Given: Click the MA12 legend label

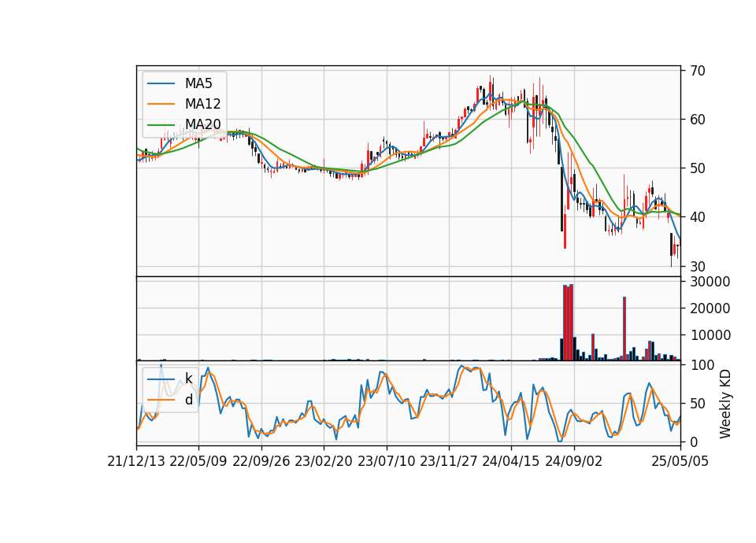Looking at the screenshot, I should tap(202, 104).
